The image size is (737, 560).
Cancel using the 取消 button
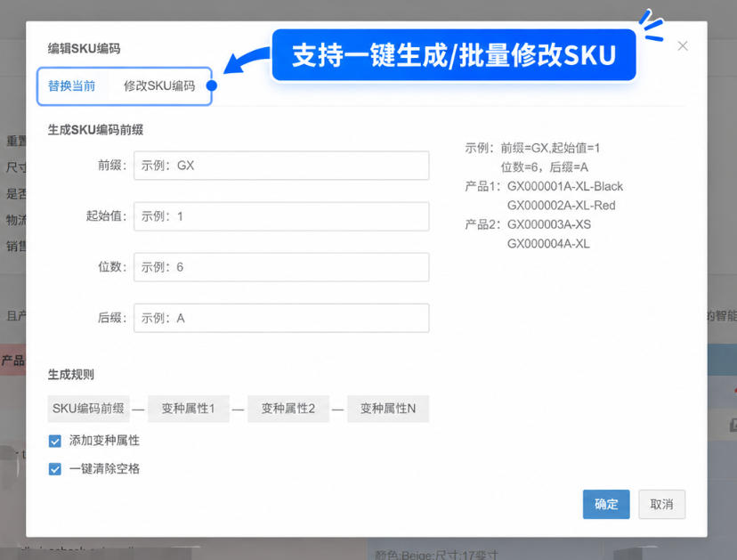pyautogui.click(x=661, y=505)
